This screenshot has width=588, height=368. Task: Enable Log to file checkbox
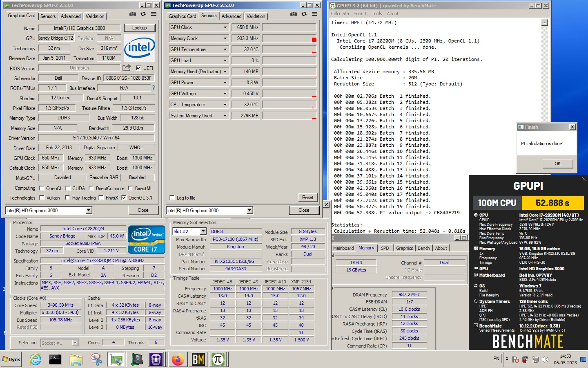pos(172,197)
